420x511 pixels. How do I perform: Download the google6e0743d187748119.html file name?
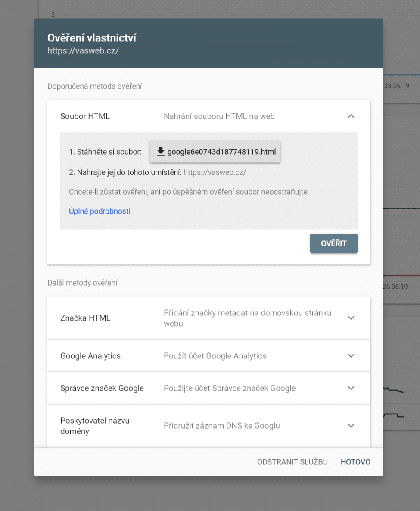click(221, 152)
